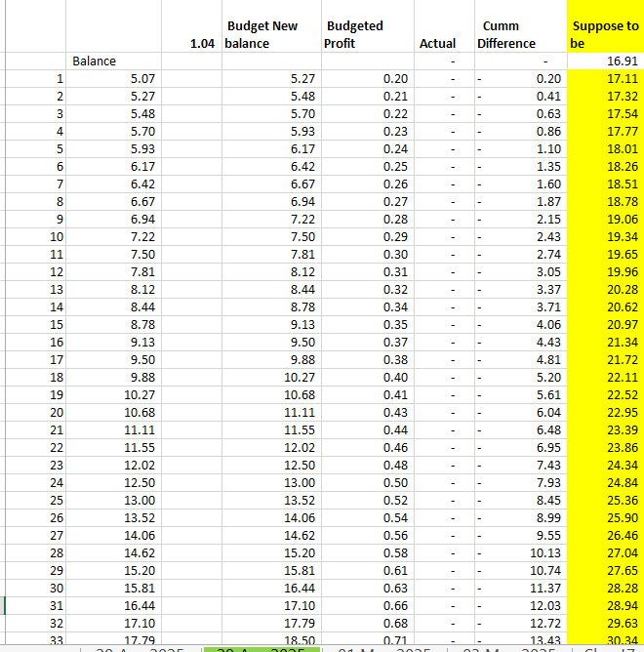The height and width of the screenshot is (652, 644).
Task: Click Budgeted Profit 0.43 in row 20
Action: pyautogui.click(x=368, y=413)
